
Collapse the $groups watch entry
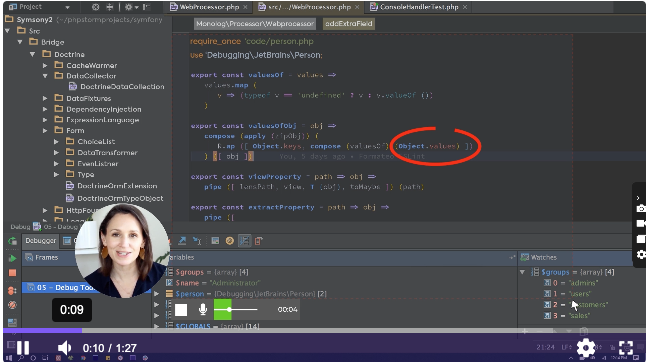[522, 272]
